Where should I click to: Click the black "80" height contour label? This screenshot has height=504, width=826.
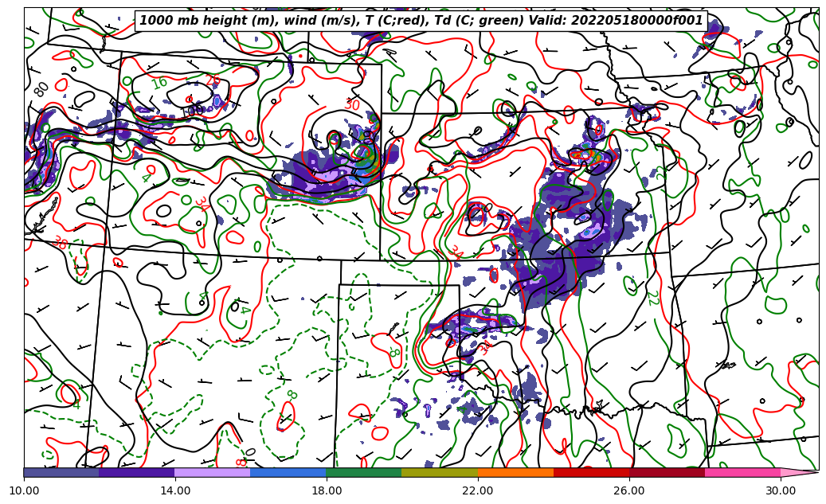click(41, 89)
